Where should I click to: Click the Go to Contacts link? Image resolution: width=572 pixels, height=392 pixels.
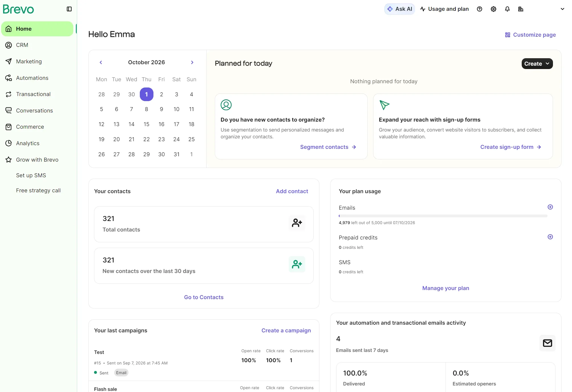tap(204, 297)
